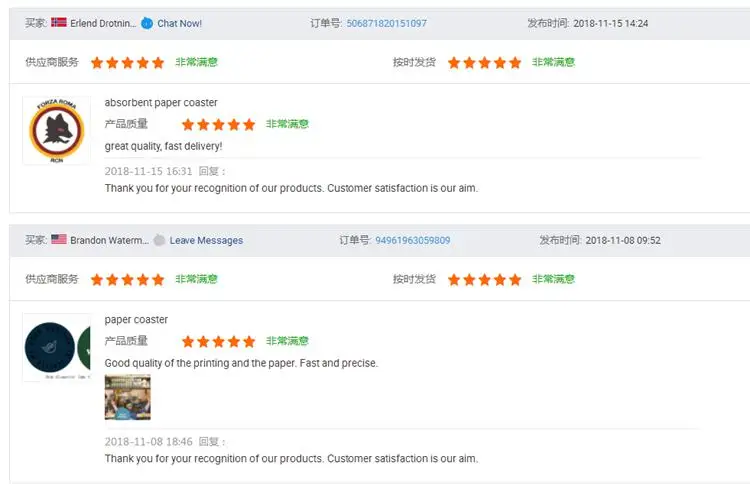
Task: Click the grey Leave Messages bubble icon
Action: [x=159, y=240]
